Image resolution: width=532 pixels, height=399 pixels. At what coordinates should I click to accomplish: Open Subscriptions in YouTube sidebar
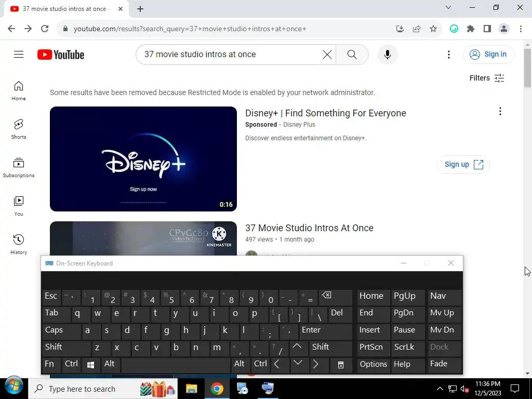pos(19,168)
